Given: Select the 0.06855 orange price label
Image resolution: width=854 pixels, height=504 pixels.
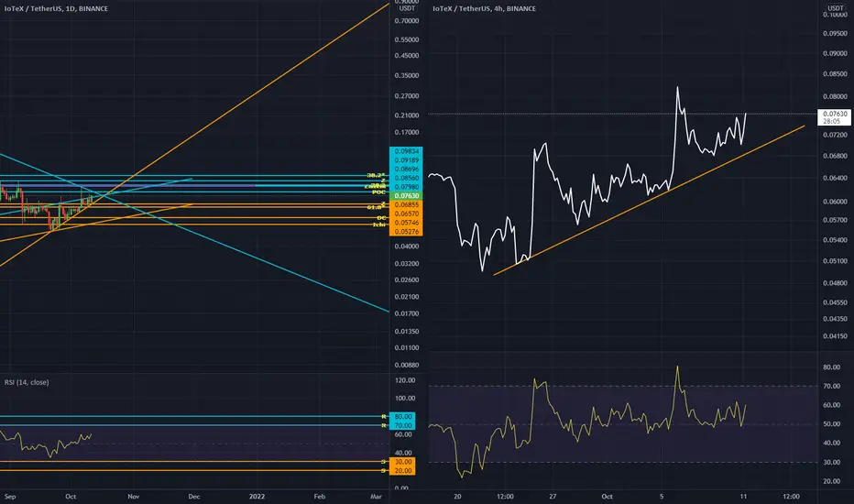Looking at the screenshot, I should 406,205.
